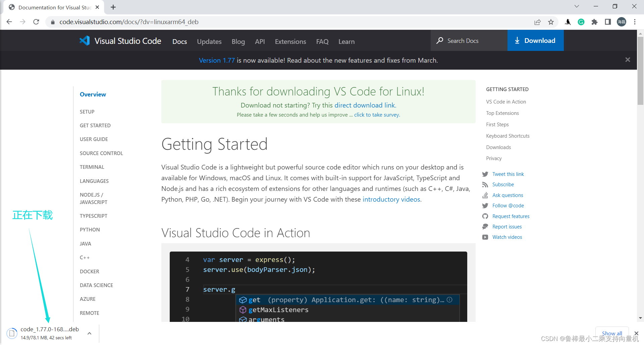Select FAQ in the navigation bar
This screenshot has height=345, width=644.
pyautogui.click(x=322, y=42)
